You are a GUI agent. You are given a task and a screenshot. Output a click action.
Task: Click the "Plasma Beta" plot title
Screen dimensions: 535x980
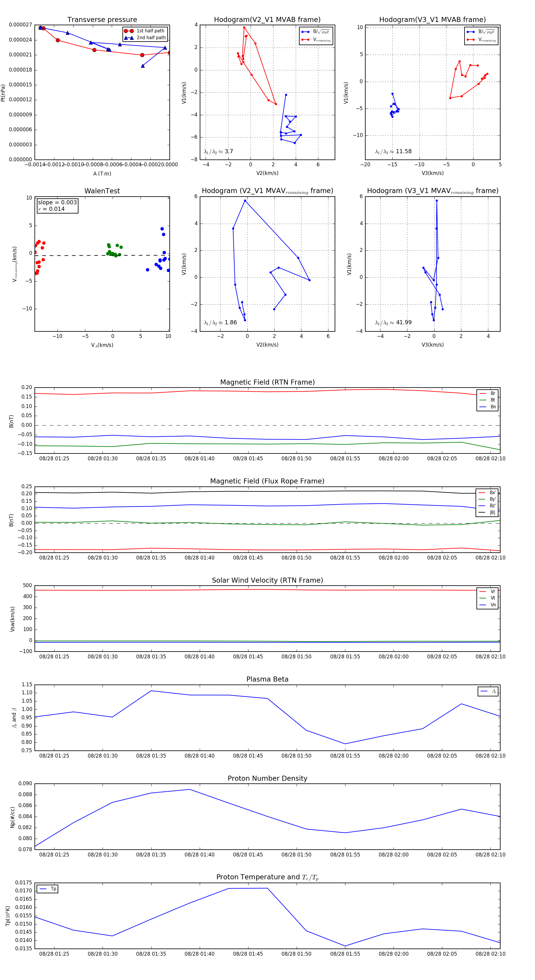click(267, 679)
